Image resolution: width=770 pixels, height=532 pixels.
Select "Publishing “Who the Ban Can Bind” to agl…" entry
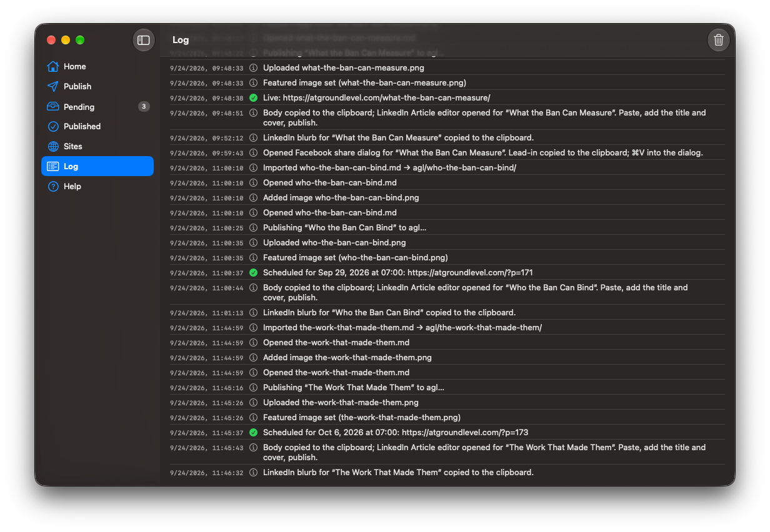[x=447, y=227]
